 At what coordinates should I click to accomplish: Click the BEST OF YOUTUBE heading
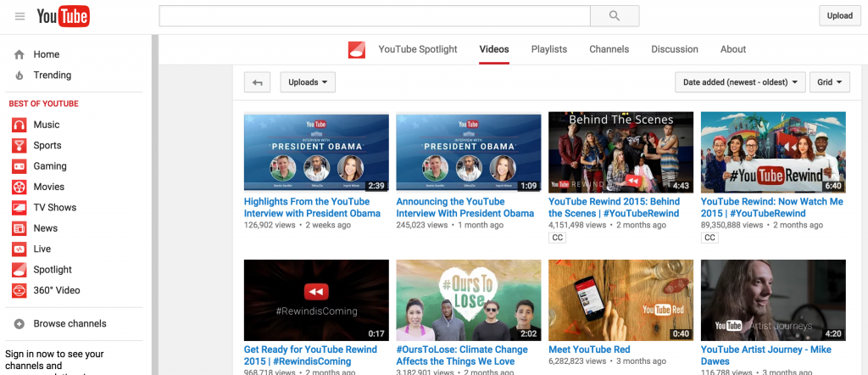coord(44,104)
